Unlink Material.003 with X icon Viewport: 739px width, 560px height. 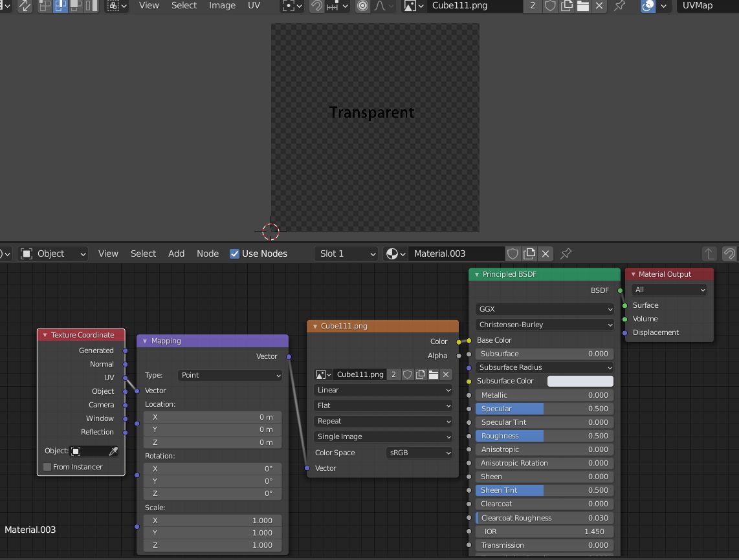coord(546,253)
